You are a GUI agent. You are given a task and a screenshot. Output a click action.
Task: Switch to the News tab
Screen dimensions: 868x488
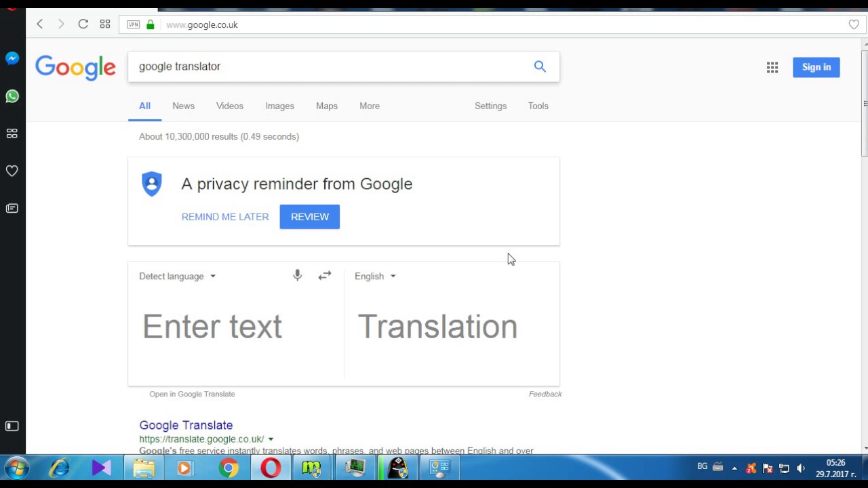[183, 106]
